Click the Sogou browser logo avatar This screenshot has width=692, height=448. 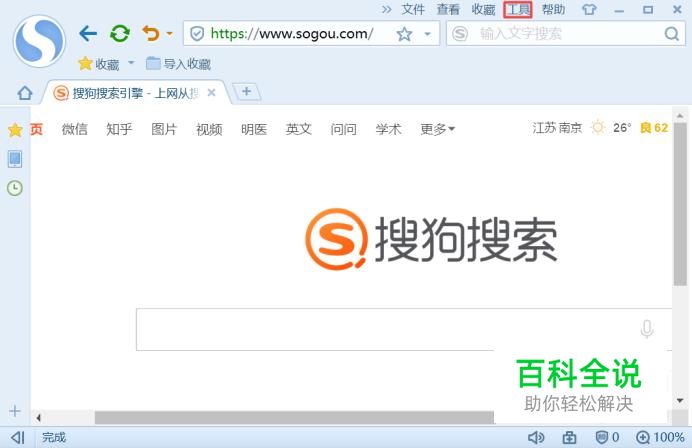click(x=39, y=41)
